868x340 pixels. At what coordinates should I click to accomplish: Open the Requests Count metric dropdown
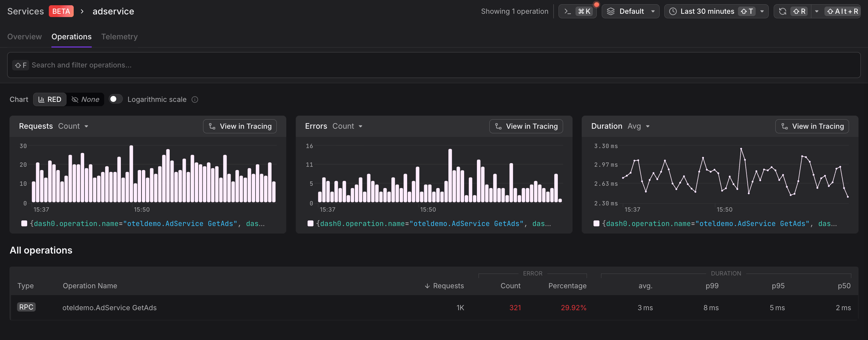[73, 126]
